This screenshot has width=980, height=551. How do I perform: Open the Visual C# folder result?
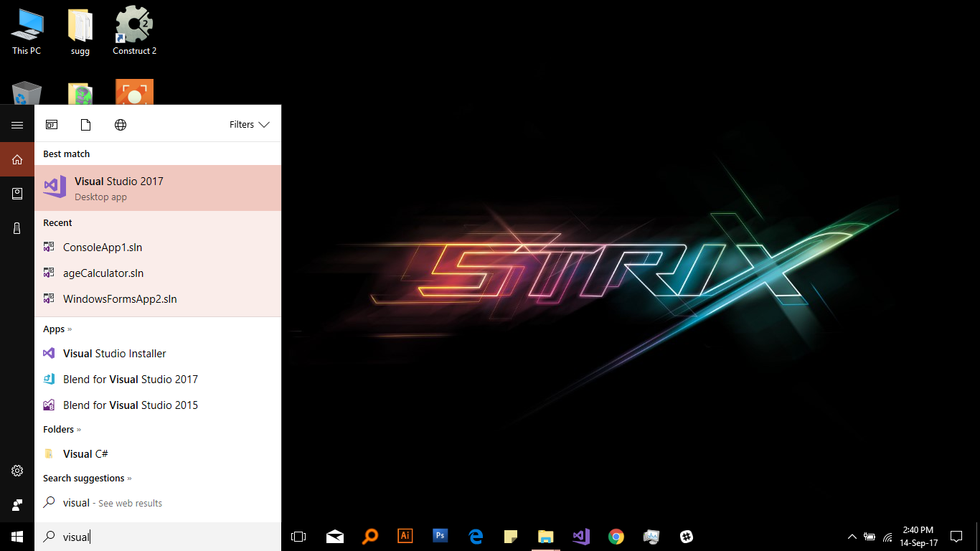click(x=158, y=454)
